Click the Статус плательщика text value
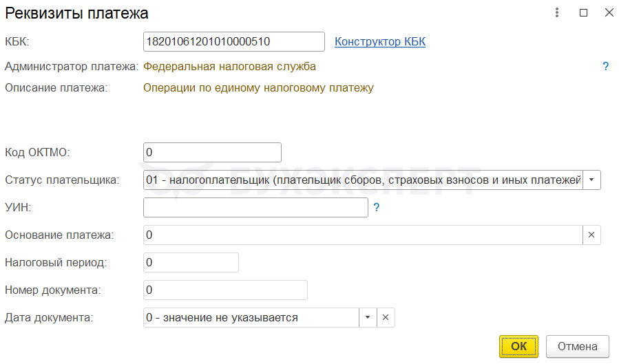 coord(363,180)
